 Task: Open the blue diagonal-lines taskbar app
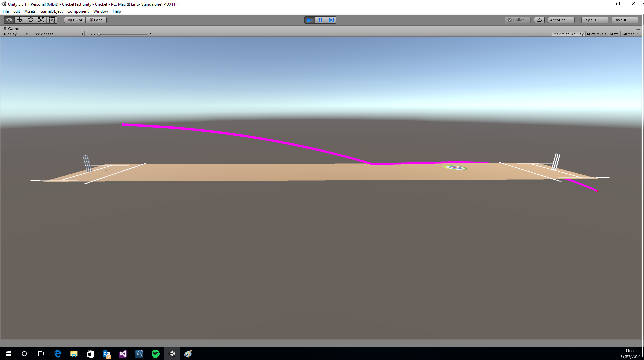click(x=139, y=354)
